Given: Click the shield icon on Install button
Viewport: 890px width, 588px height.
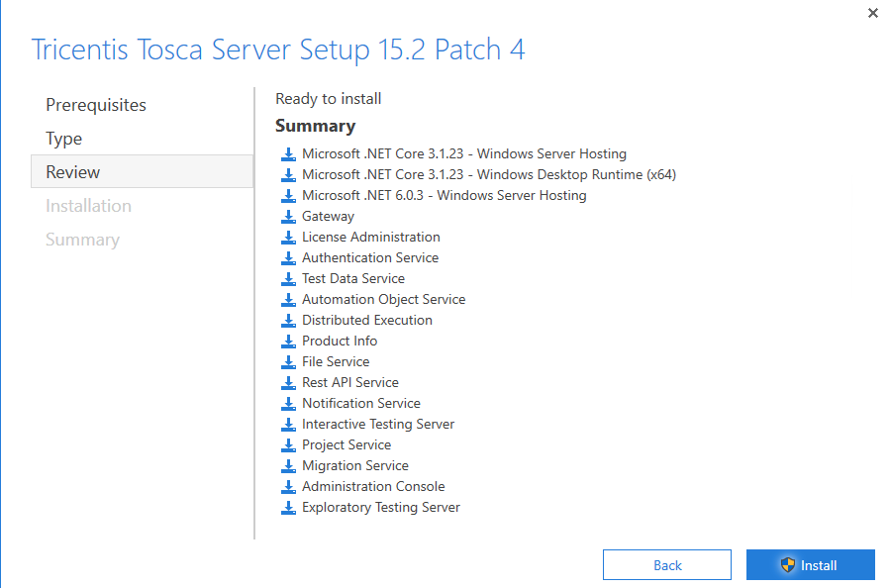Looking at the screenshot, I should click(x=788, y=565).
